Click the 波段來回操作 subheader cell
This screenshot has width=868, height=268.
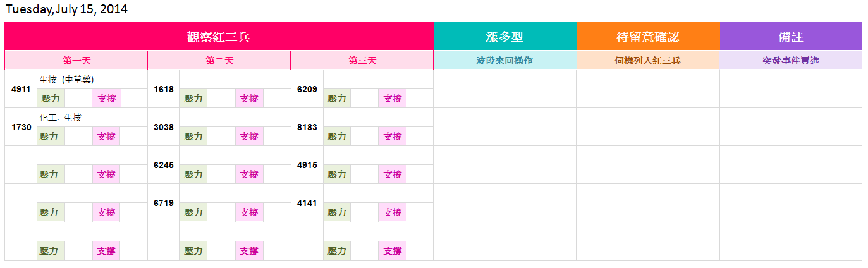(x=504, y=61)
